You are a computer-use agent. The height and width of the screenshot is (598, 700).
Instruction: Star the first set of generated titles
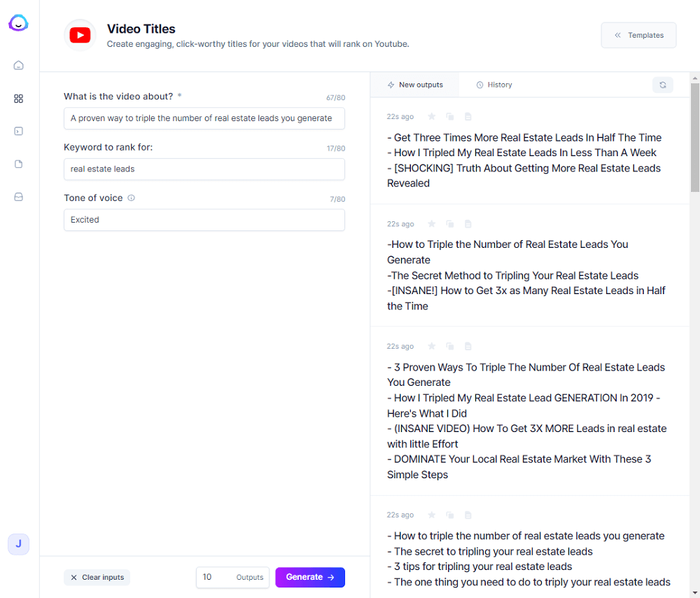pyautogui.click(x=431, y=116)
